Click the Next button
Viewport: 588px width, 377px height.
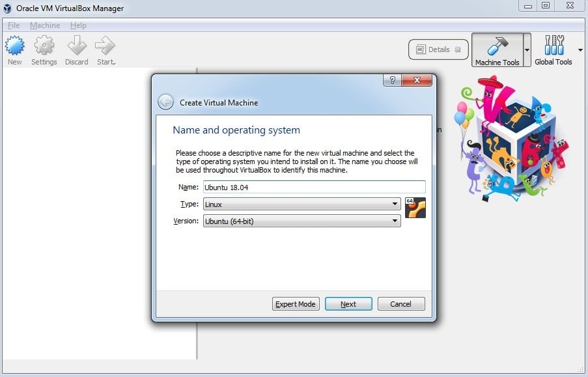348,304
